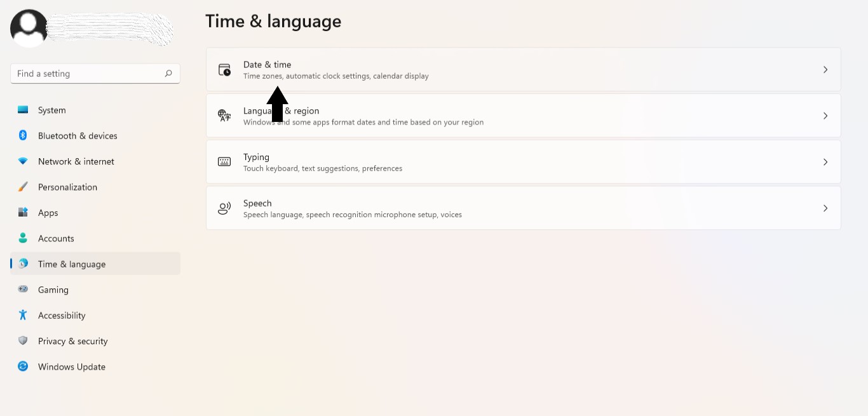The image size is (868, 416).
Task: Click the search magnifier icon
Action: 168,74
